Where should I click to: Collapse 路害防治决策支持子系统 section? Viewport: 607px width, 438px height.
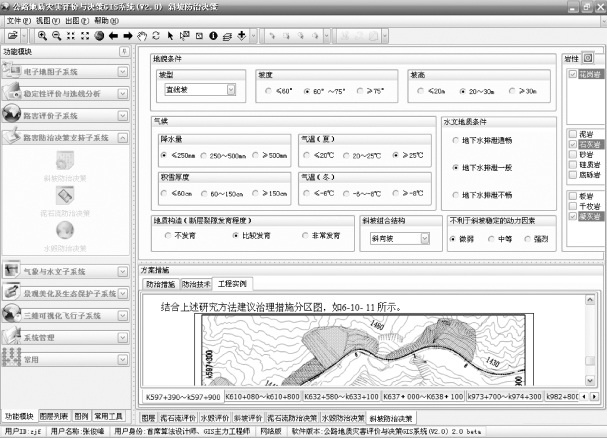click(x=122, y=137)
